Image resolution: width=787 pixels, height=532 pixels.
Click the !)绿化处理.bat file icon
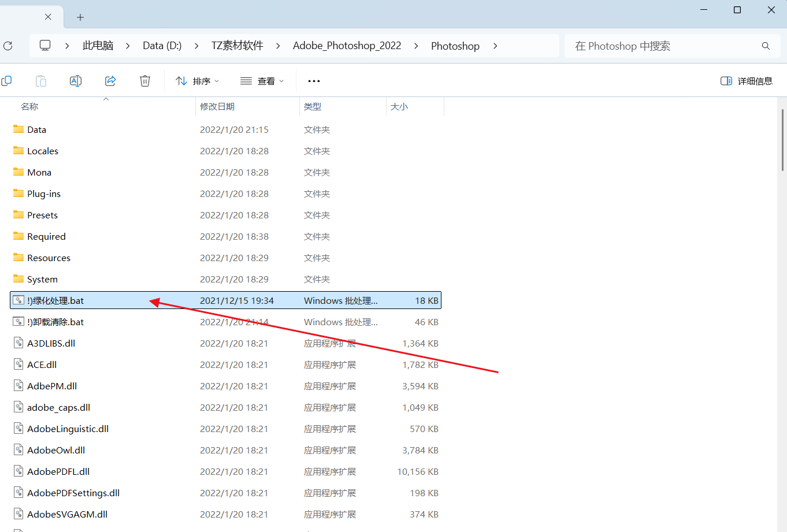(18, 300)
